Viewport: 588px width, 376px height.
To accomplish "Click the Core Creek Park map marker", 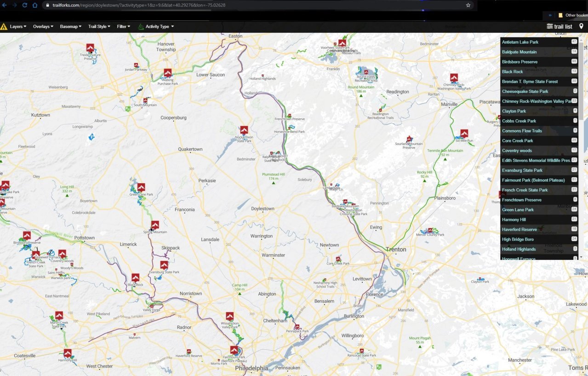I will 338,259.
